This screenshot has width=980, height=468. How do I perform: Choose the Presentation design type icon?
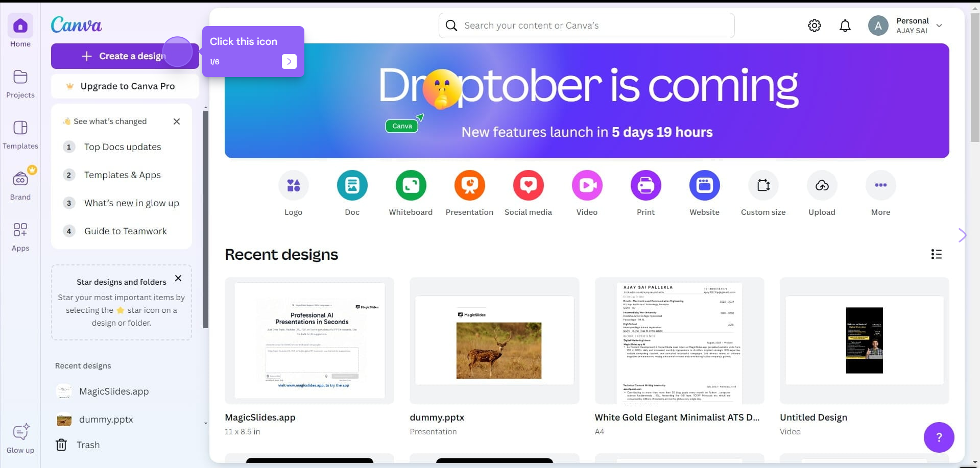pos(470,185)
